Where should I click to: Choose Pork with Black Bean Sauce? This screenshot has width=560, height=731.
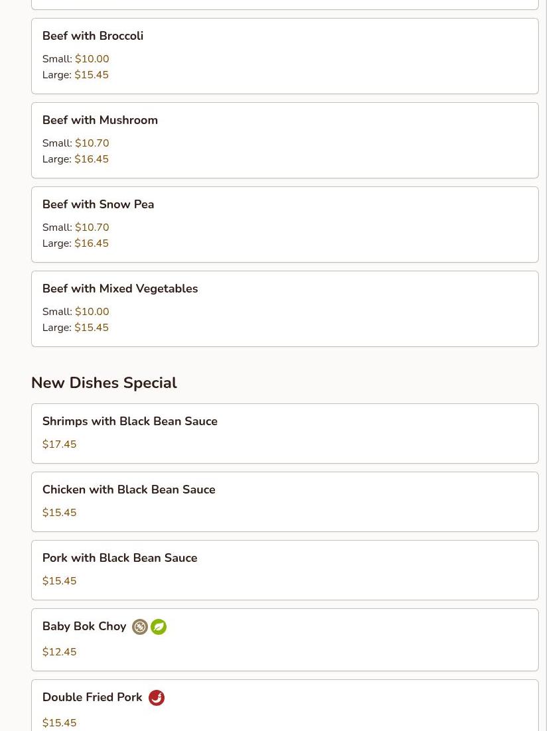[x=120, y=558]
